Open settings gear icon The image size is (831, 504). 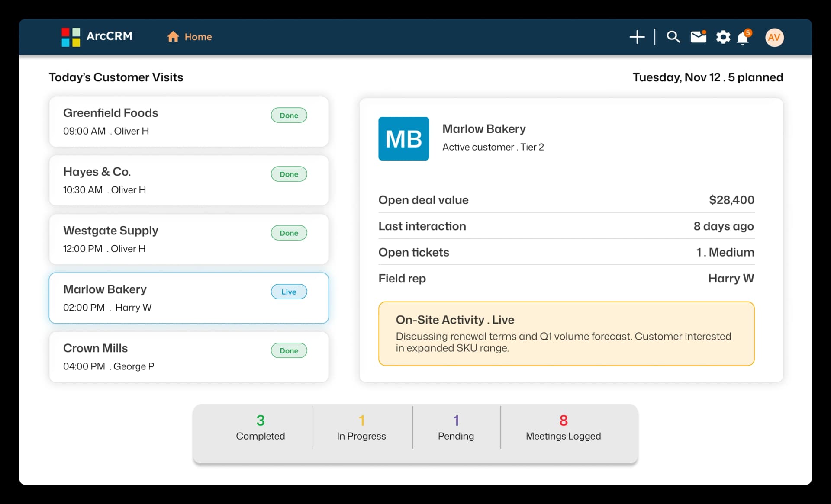coord(723,37)
